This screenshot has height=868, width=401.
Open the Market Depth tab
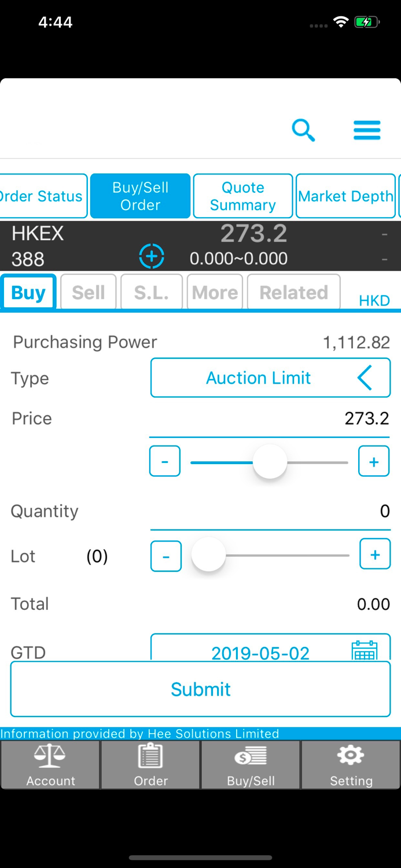345,196
